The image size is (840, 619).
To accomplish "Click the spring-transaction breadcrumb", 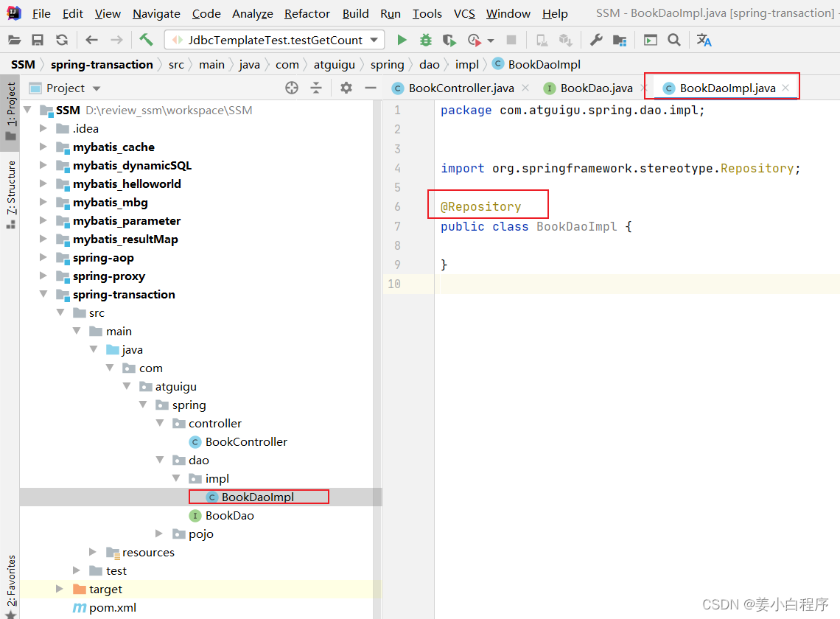I will click(102, 65).
